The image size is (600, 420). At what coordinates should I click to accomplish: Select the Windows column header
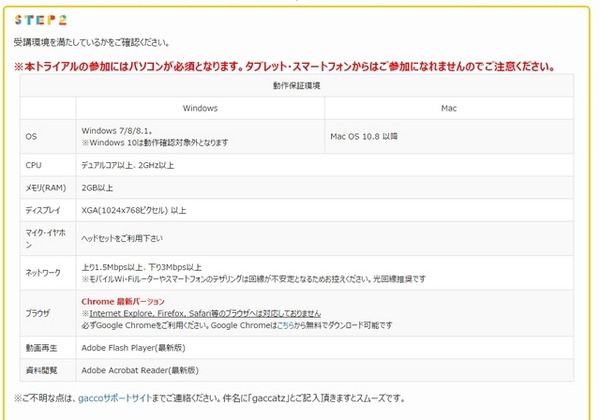(200, 108)
